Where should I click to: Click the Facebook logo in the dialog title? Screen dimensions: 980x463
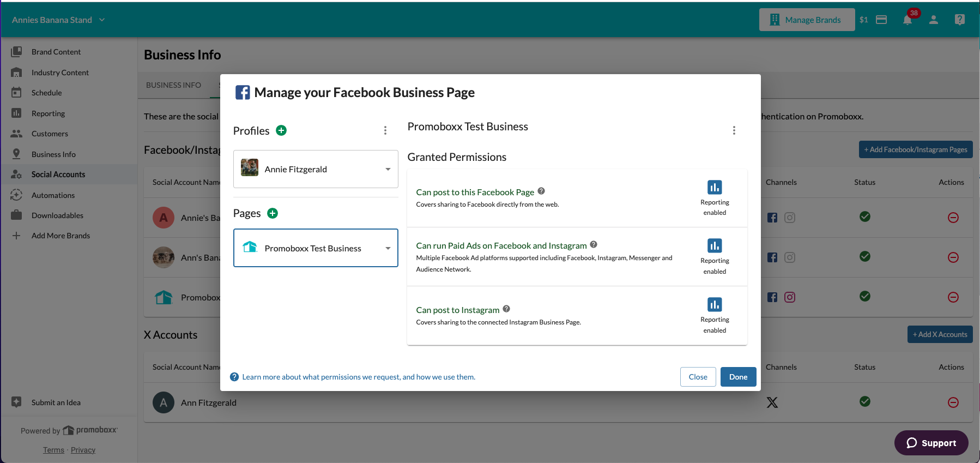243,92
